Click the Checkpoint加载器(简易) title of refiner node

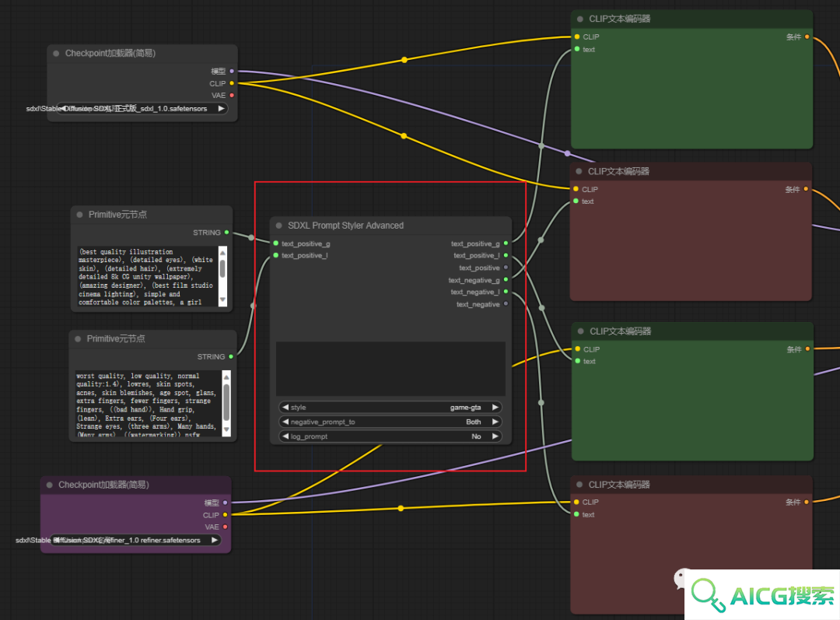103,485
